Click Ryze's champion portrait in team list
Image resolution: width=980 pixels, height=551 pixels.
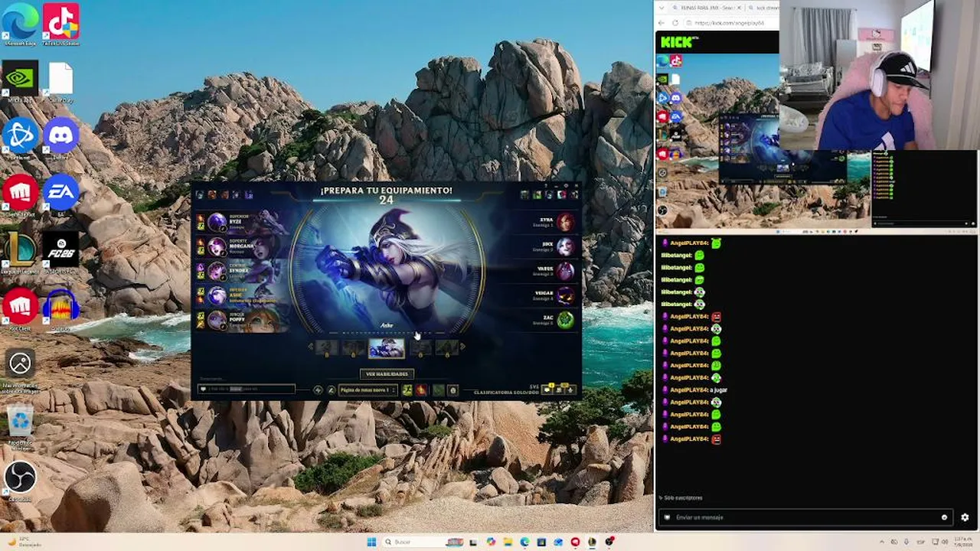coord(217,222)
